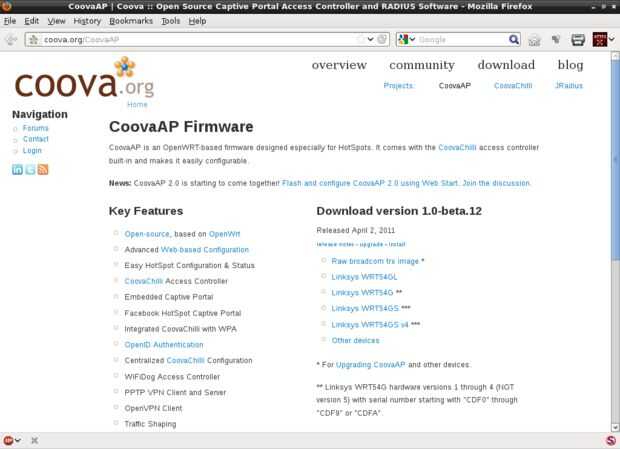
Task: Click the bookmark star in address bar
Action: click(x=361, y=40)
